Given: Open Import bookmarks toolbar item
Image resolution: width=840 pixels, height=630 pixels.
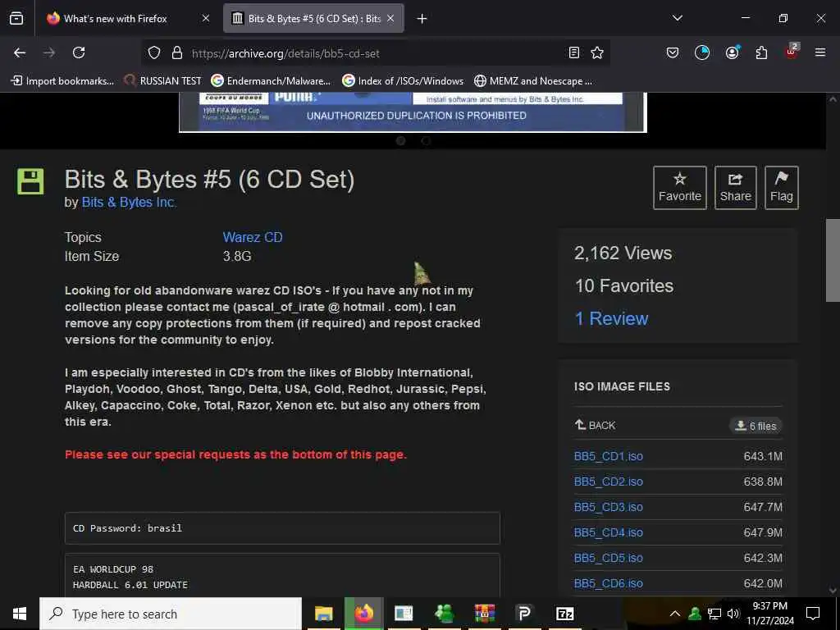Looking at the screenshot, I should 62,81.
